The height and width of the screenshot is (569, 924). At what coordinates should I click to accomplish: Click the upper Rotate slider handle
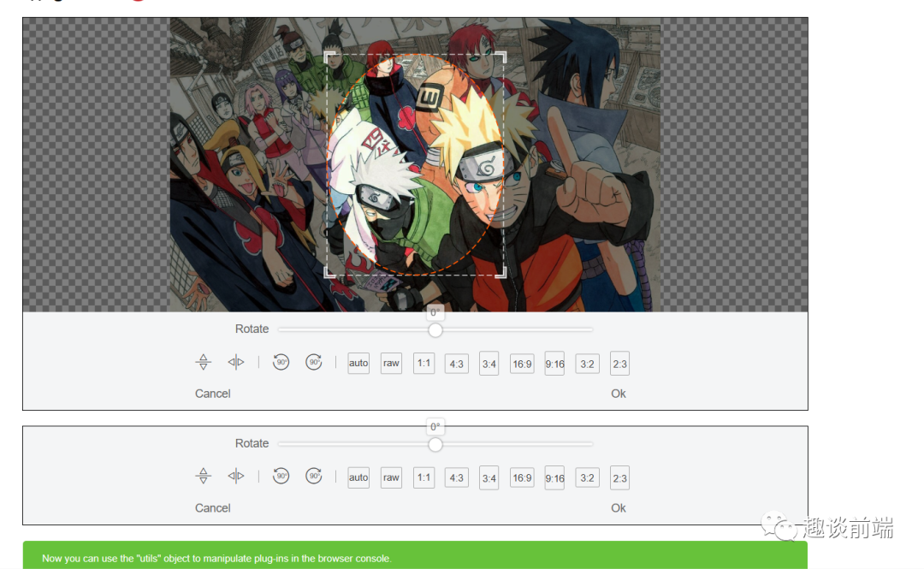coord(435,330)
